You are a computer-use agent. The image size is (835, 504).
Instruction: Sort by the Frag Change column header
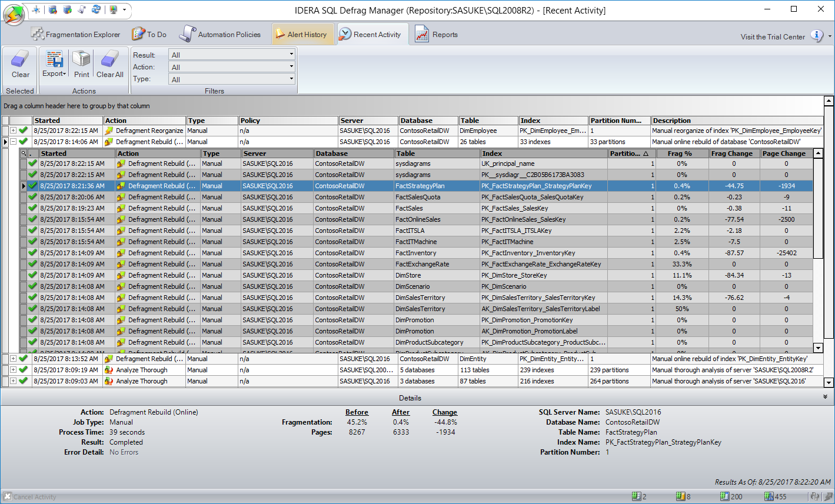pos(733,153)
